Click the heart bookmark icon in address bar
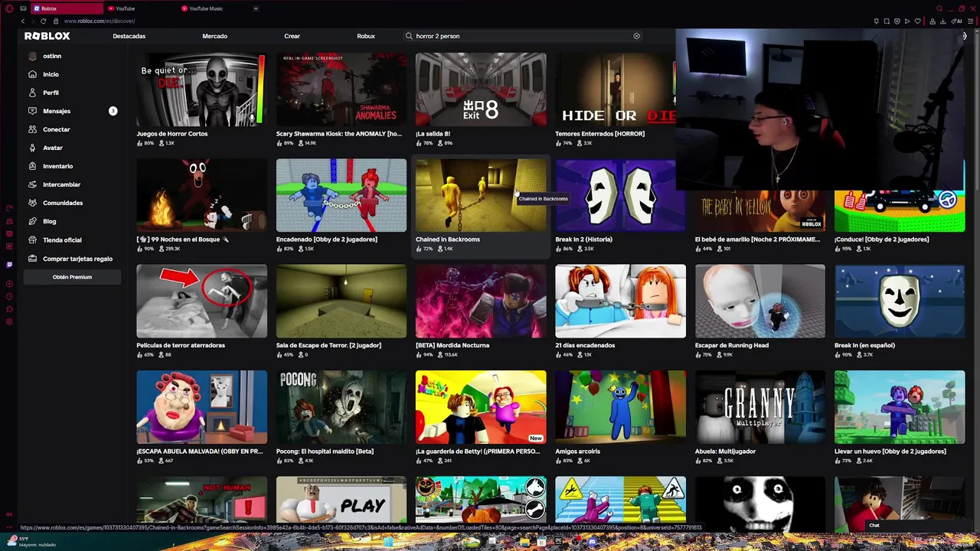The image size is (980, 551). click(918, 21)
